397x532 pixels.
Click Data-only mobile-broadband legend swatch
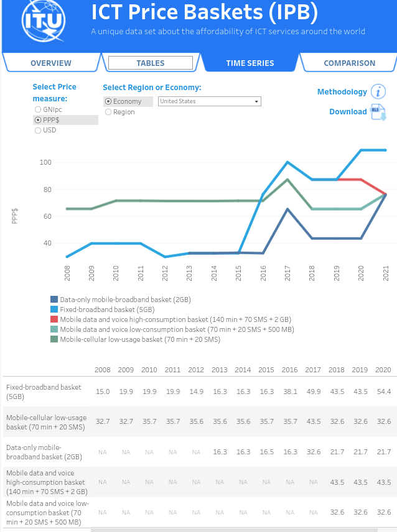pos(54,300)
